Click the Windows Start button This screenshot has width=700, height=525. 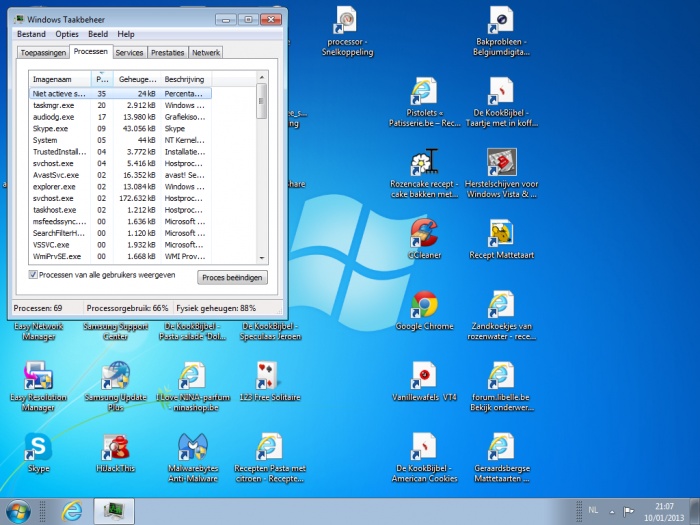click(20, 510)
